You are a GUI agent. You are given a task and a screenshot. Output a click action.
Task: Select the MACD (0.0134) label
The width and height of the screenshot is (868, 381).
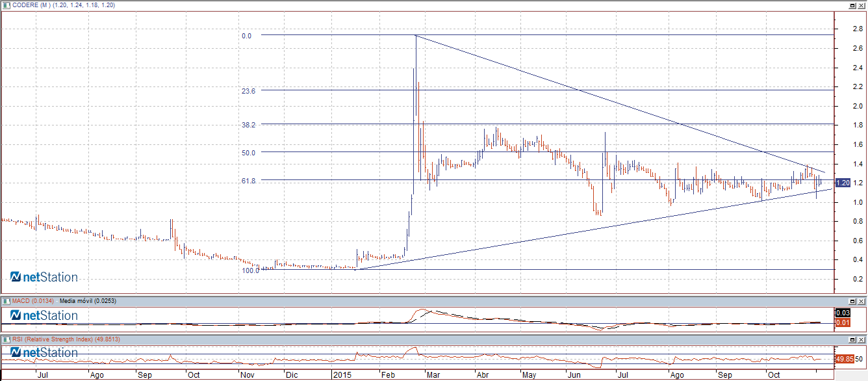[x=33, y=302]
